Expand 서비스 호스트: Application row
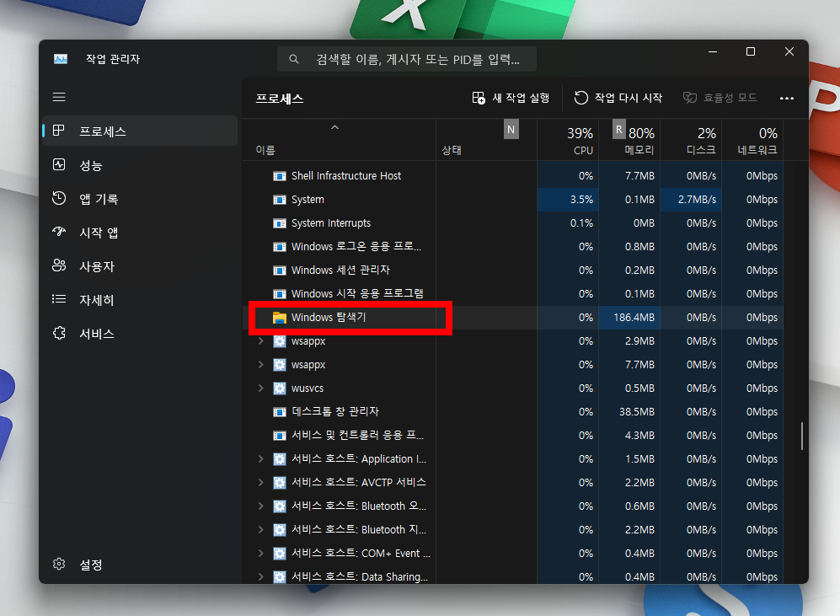Screen dimensions: 840x616 tap(261, 459)
